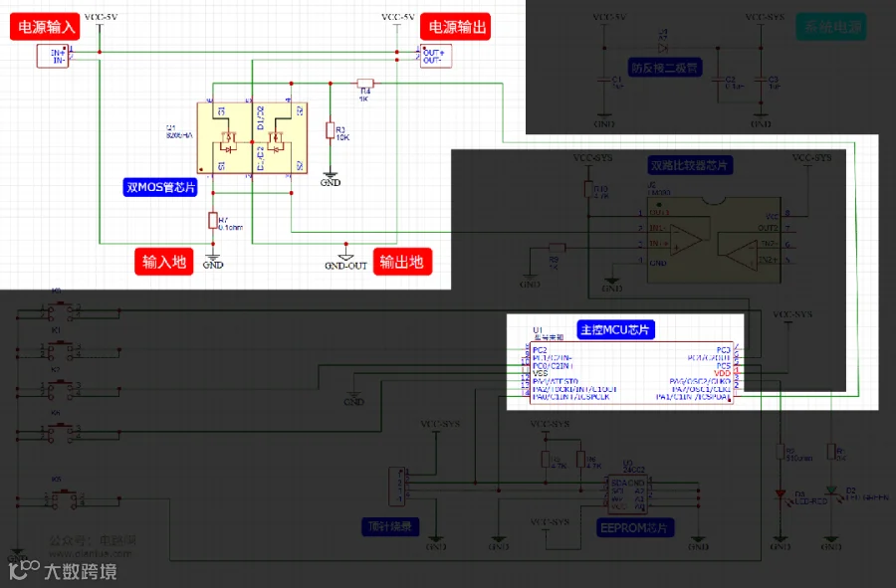
Task: Click the dimmed EEPROM芯片 label
Action: pos(634,528)
